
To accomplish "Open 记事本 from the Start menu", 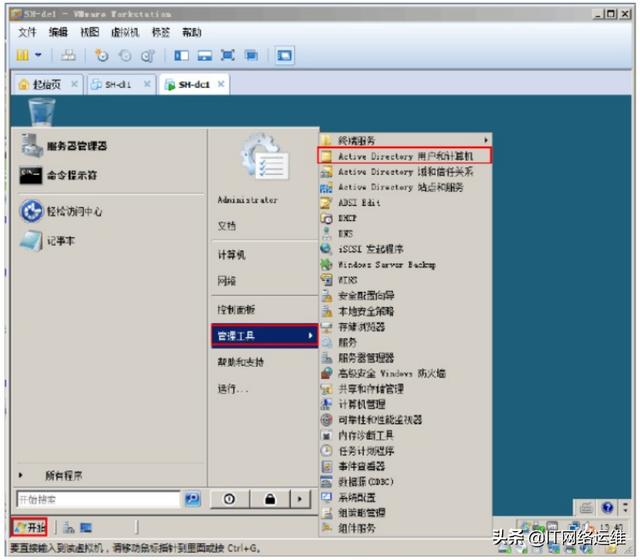I will click(x=48, y=241).
